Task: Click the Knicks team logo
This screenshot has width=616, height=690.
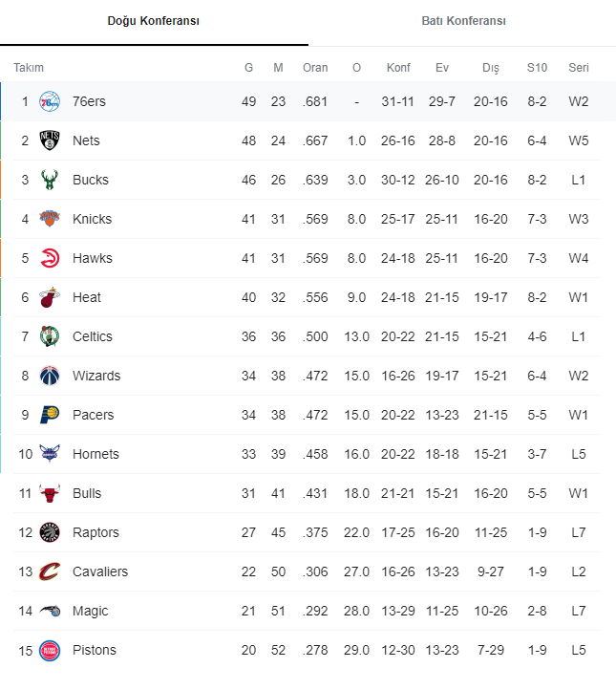Action: (x=50, y=219)
